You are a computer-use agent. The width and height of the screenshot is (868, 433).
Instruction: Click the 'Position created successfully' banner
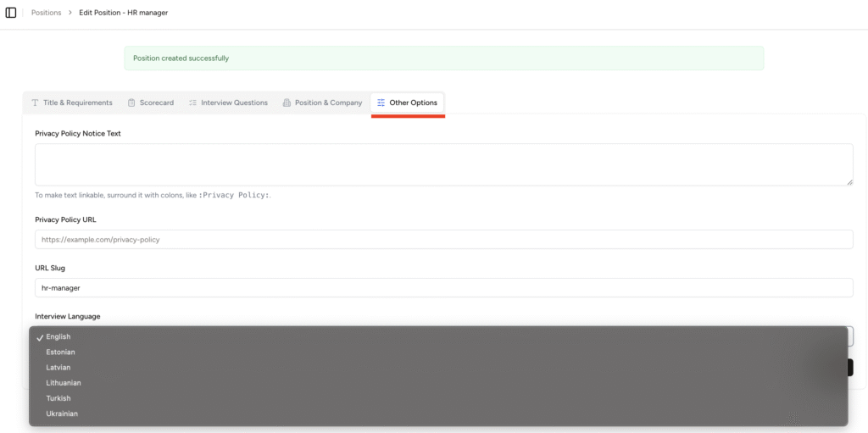click(443, 58)
